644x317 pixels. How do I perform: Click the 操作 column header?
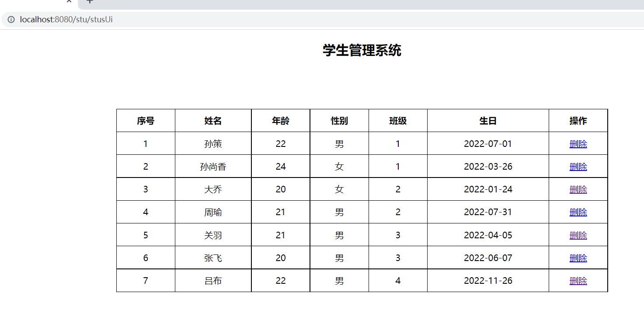tap(578, 120)
